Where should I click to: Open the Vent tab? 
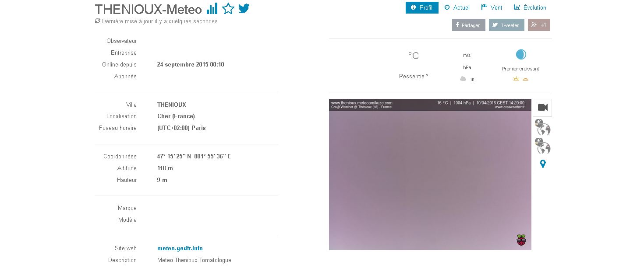[492, 7]
